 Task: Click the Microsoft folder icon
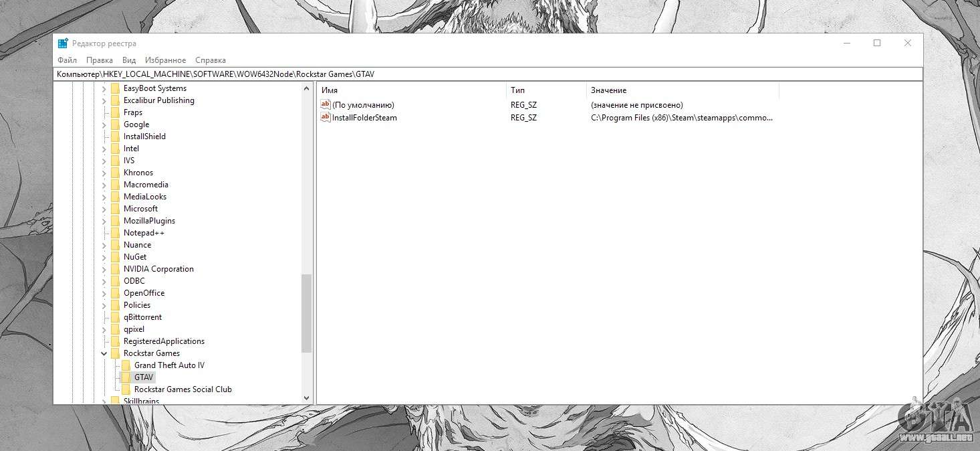click(116, 209)
